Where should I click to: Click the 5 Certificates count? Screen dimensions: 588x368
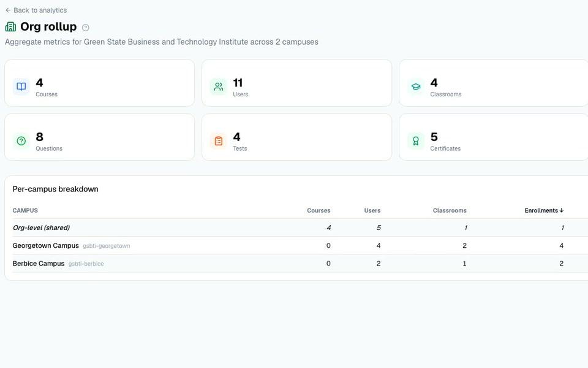(434, 137)
